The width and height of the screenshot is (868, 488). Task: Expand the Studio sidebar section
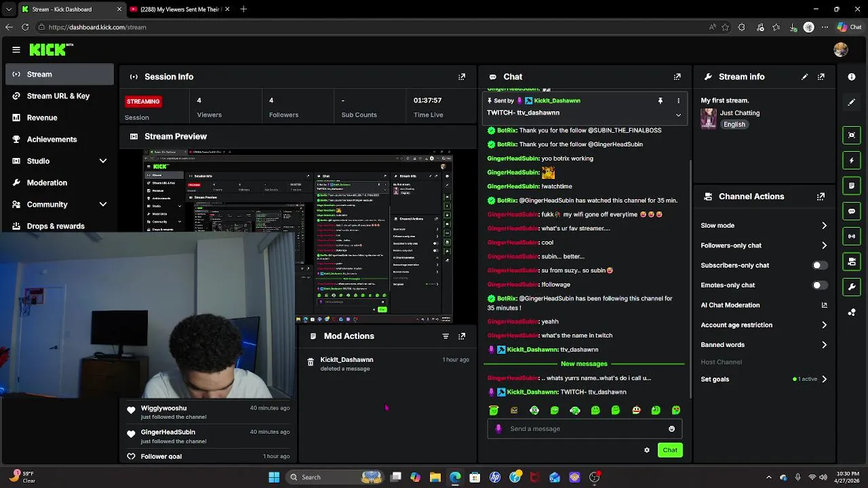click(103, 161)
